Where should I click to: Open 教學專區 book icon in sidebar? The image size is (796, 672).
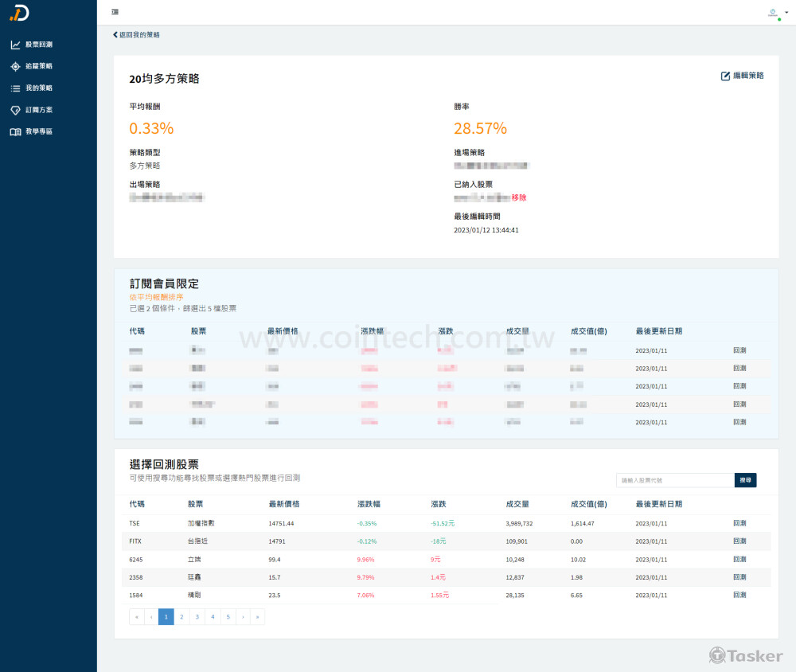tap(16, 132)
